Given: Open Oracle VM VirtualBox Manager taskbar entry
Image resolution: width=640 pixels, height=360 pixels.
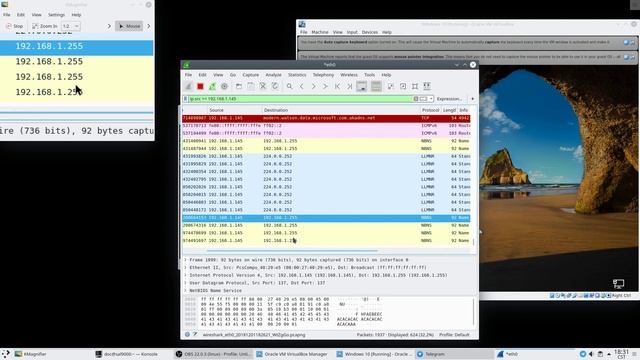Looking at the screenshot, I should [x=293, y=354].
